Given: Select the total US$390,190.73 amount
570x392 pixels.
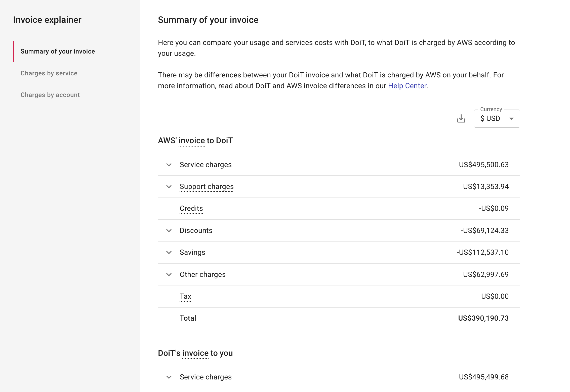Looking at the screenshot, I should coord(483,318).
